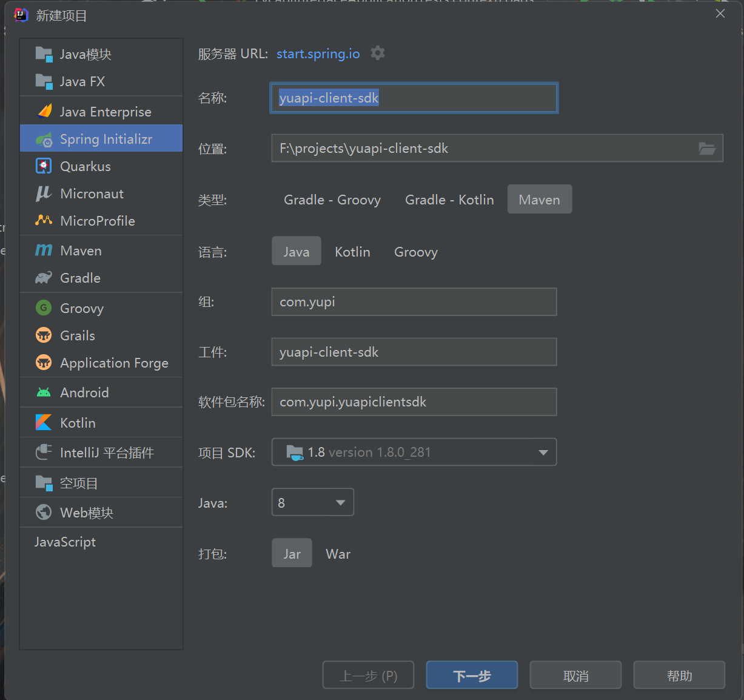Click the 空项目 folder icon

44,483
